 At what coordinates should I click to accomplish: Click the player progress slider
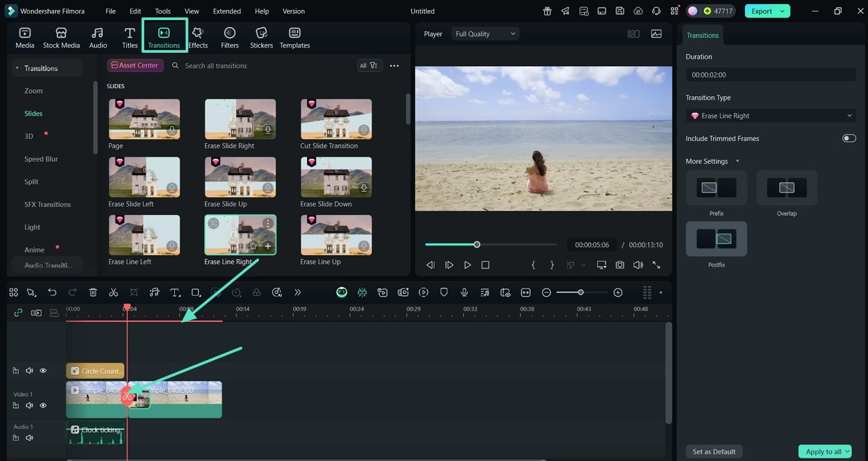(491, 245)
